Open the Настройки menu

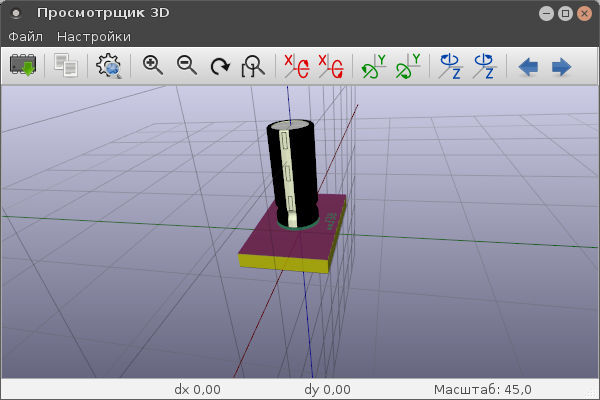tap(94, 37)
